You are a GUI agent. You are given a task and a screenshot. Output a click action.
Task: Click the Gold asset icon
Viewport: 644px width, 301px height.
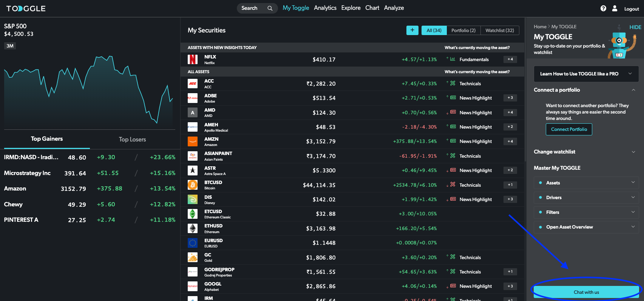[193, 257]
